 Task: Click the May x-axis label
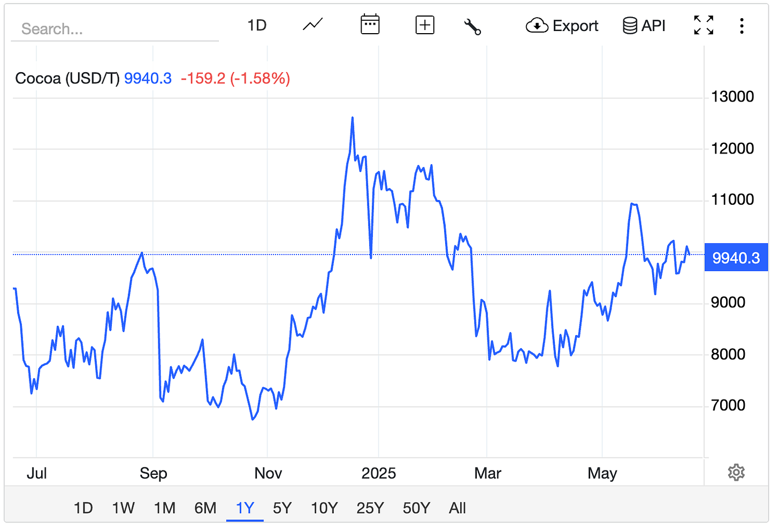tap(602, 473)
